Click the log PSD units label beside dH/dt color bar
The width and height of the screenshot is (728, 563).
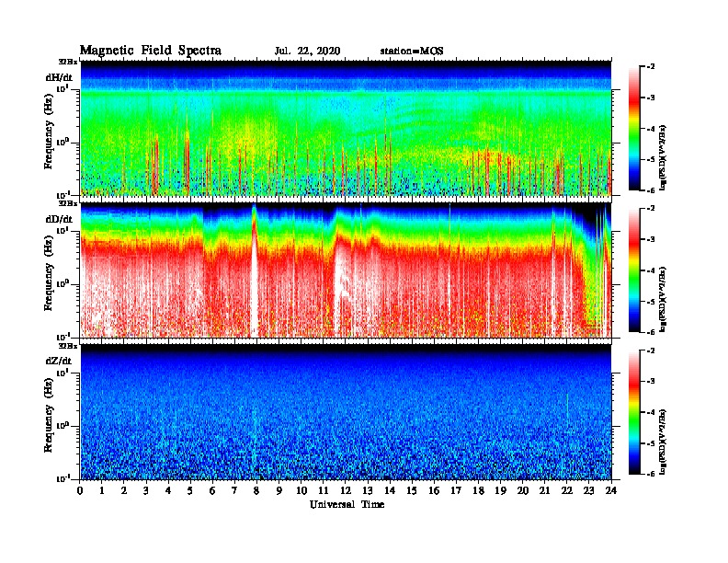click(664, 157)
